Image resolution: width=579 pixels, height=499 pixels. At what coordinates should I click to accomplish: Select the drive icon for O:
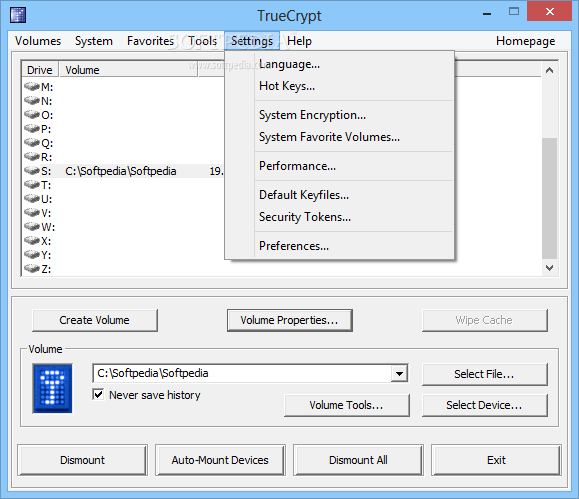tap(32, 115)
